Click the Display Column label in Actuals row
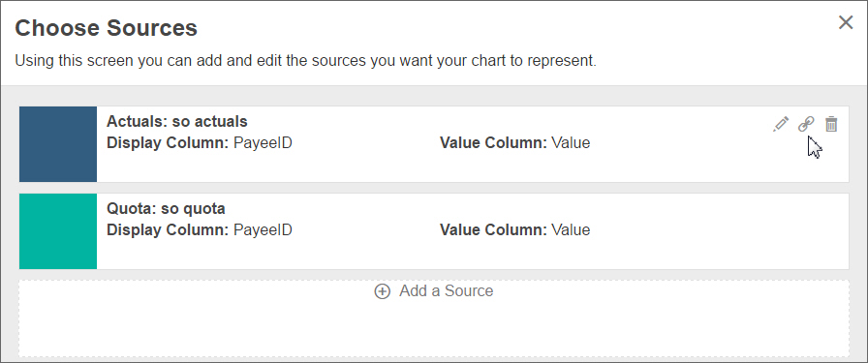The image size is (868, 363). coord(168,142)
